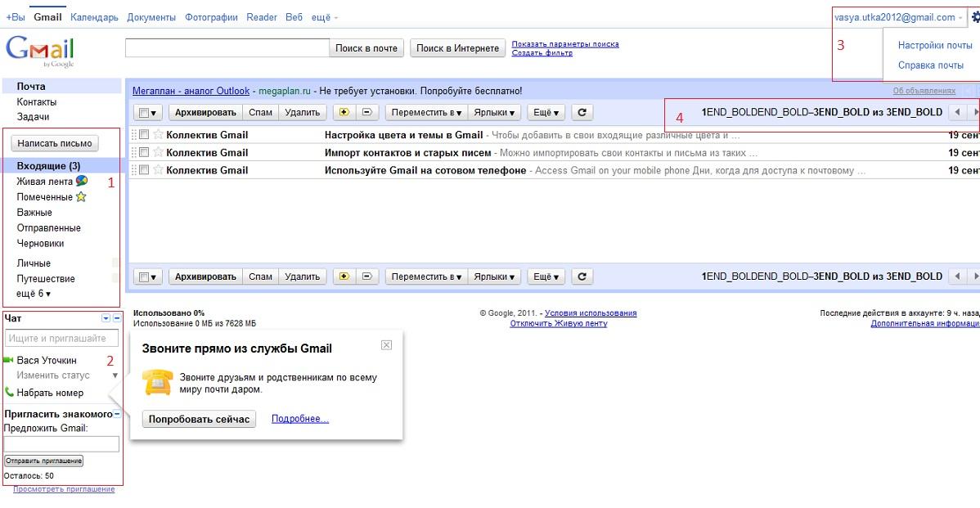Open the bottom select-all checkbox dropdown
Viewport: 980px width, 508px height.
click(x=148, y=276)
